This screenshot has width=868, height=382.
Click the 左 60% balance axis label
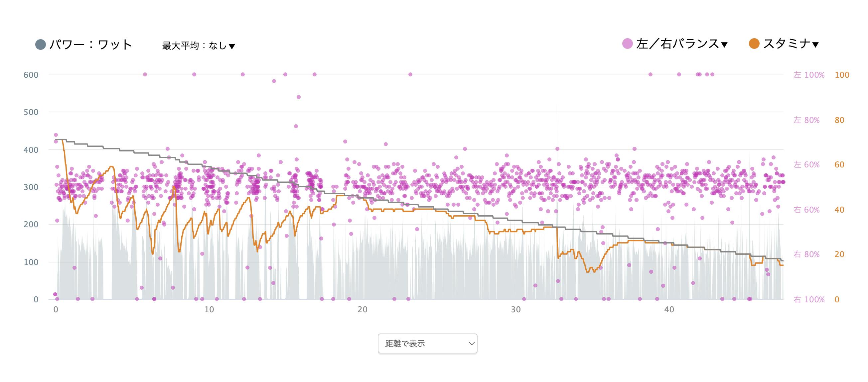tap(806, 164)
